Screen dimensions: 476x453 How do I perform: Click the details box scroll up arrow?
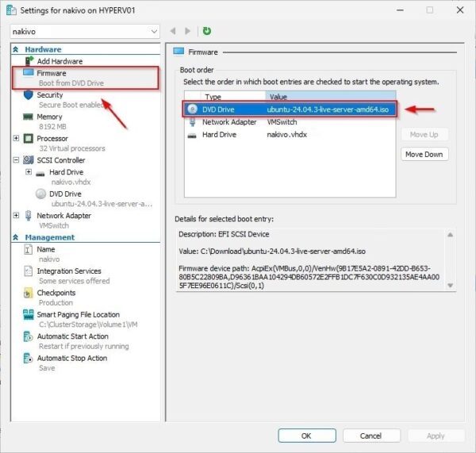[x=450, y=235]
